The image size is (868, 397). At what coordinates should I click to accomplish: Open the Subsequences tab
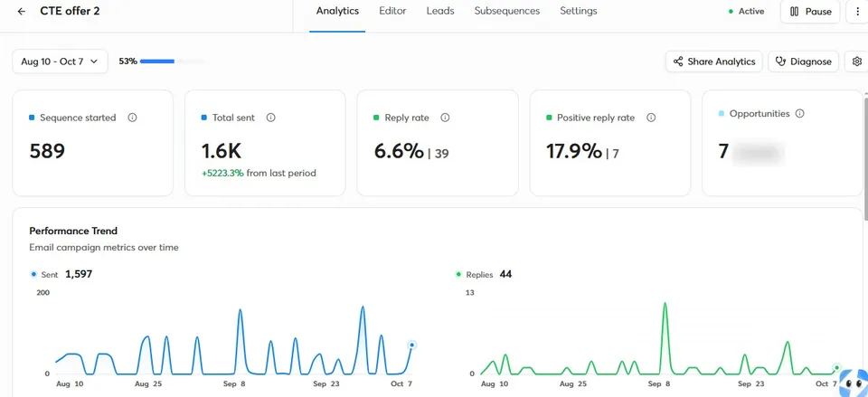507,11
